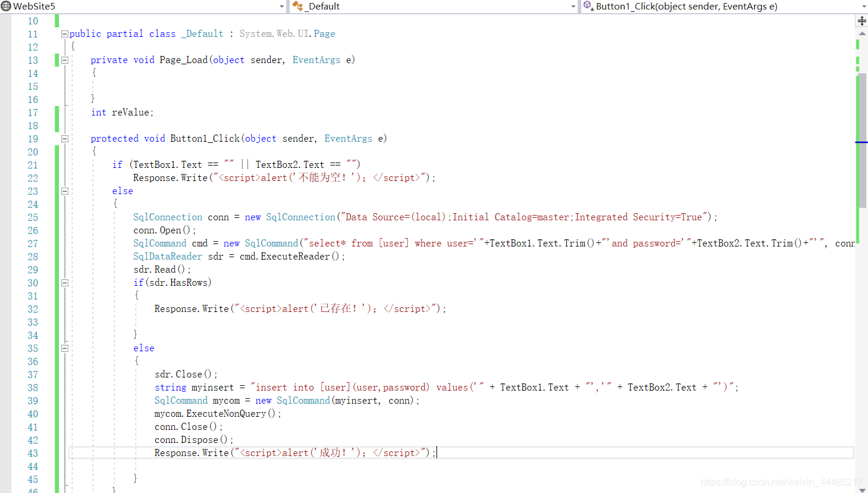Image resolution: width=868 pixels, height=493 pixels.
Task: Click line number 27 in the margin
Action: (x=33, y=244)
